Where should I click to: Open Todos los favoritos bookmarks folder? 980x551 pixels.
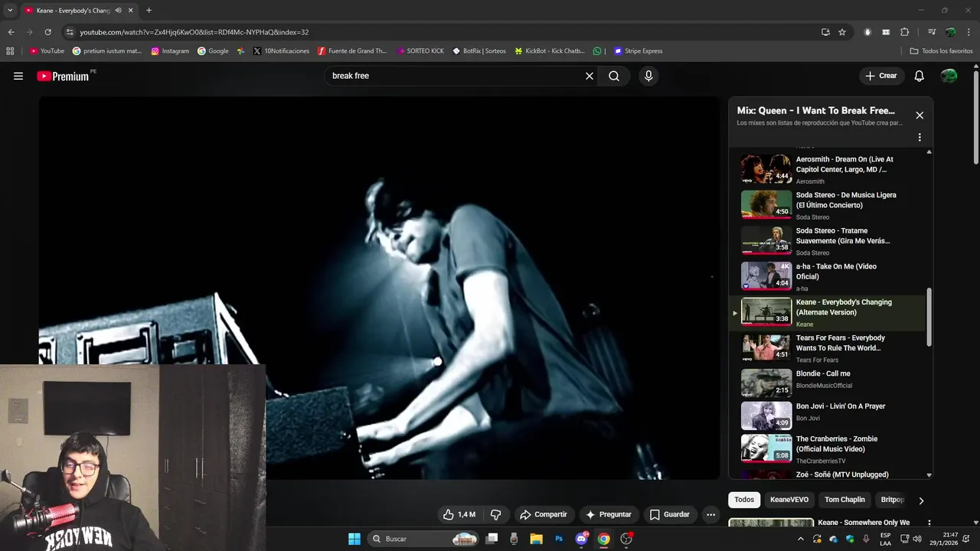point(941,51)
